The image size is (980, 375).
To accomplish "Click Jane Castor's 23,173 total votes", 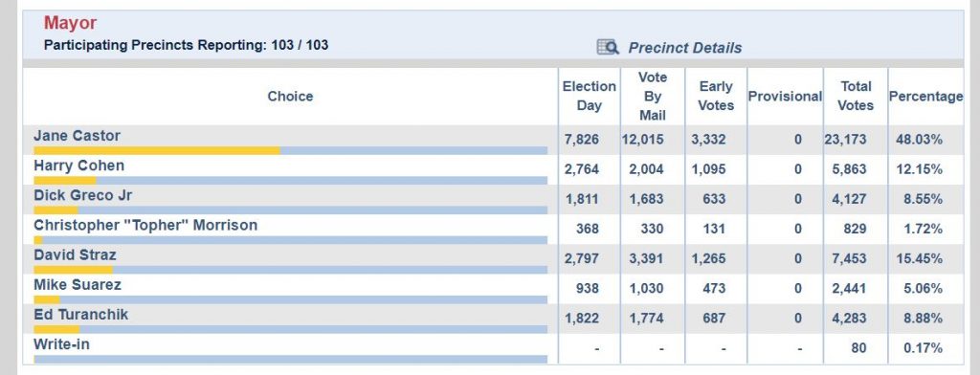I will 846,140.
